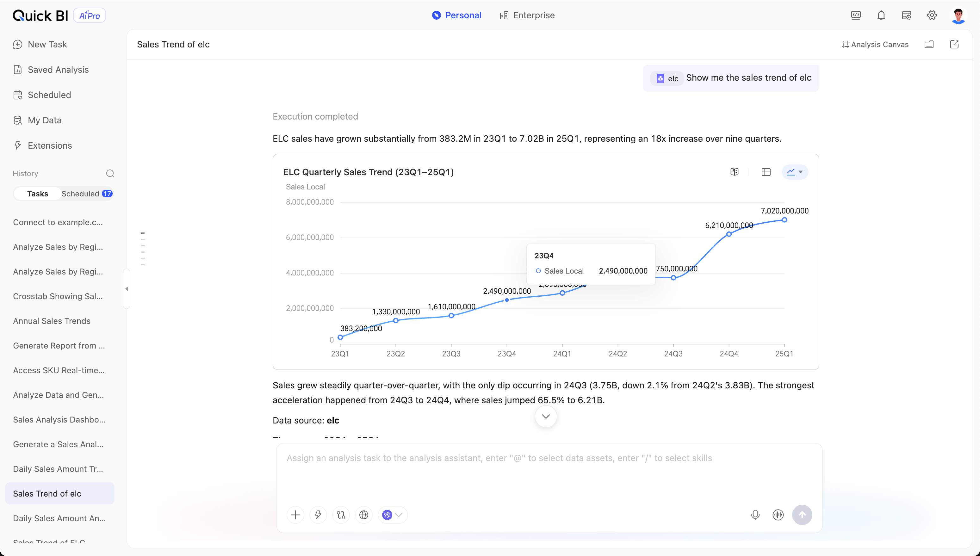Viewport: 980px width, 556px height.
Task: Share or export conversation icon
Action: [x=954, y=44]
